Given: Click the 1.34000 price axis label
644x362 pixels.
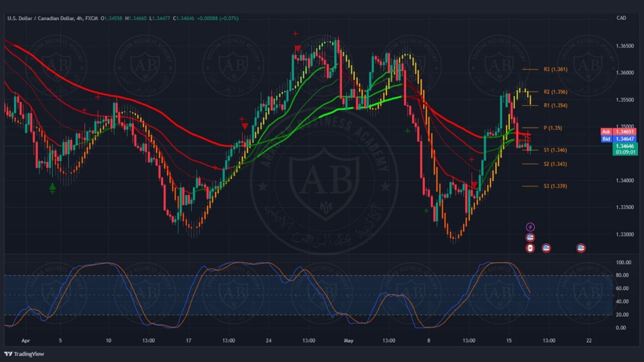Looking at the screenshot, I should tap(625, 181).
